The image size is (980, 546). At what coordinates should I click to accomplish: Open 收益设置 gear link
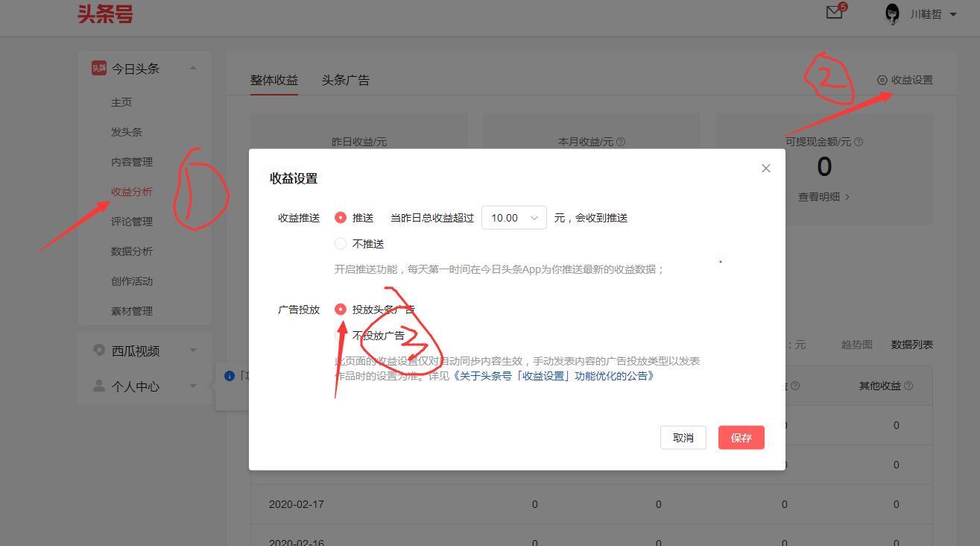point(905,80)
